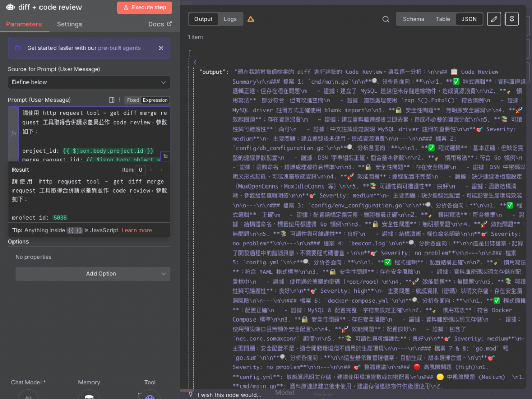Click the 'No properties' text
Screen dimensions: 532x399
[33, 257]
